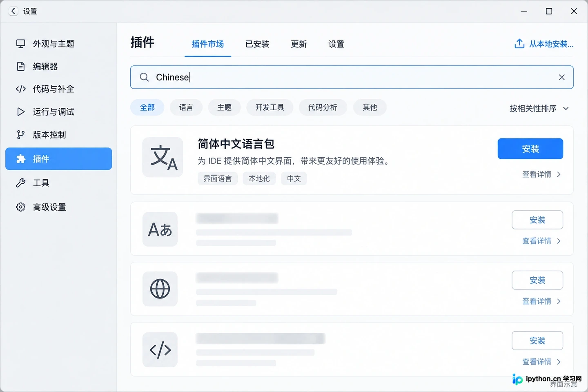Select the 全部 filter chip
Image resolution: width=588 pixels, height=392 pixels.
point(147,107)
